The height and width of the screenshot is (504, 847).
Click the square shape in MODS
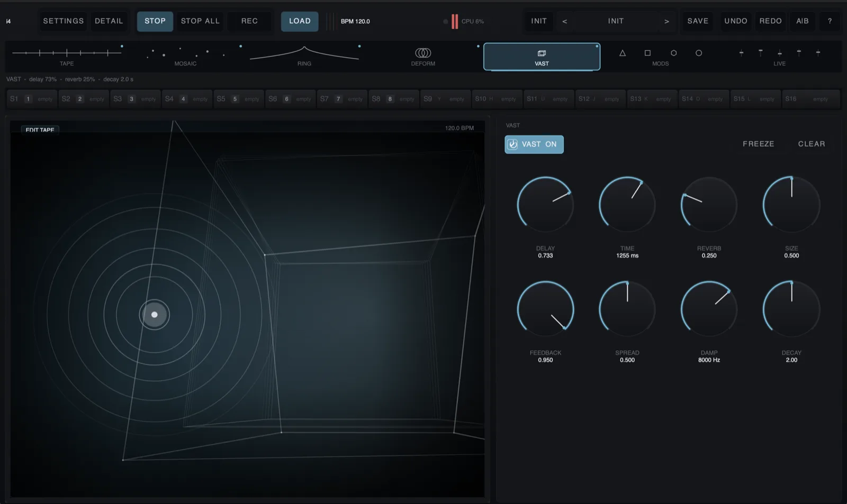tap(647, 53)
